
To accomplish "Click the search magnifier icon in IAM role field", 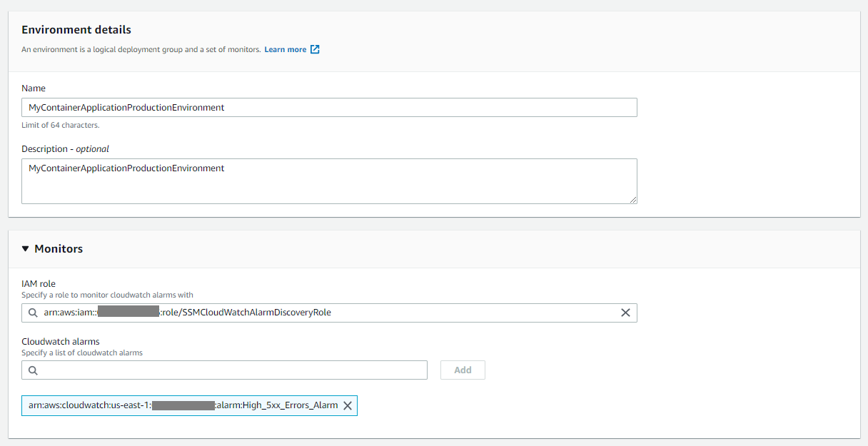I will [32, 313].
